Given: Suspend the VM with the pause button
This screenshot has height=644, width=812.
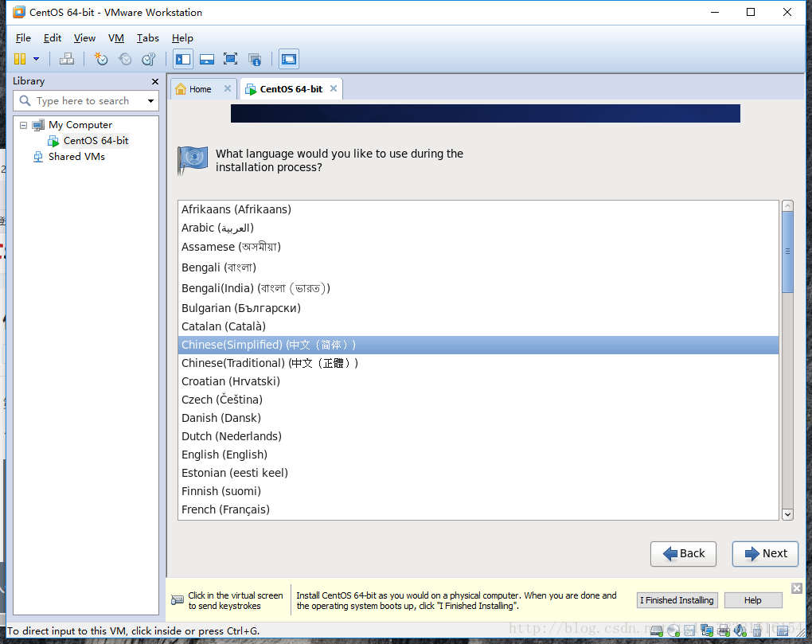Looking at the screenshot, I should pyautogui.click(x=20, y=59).
